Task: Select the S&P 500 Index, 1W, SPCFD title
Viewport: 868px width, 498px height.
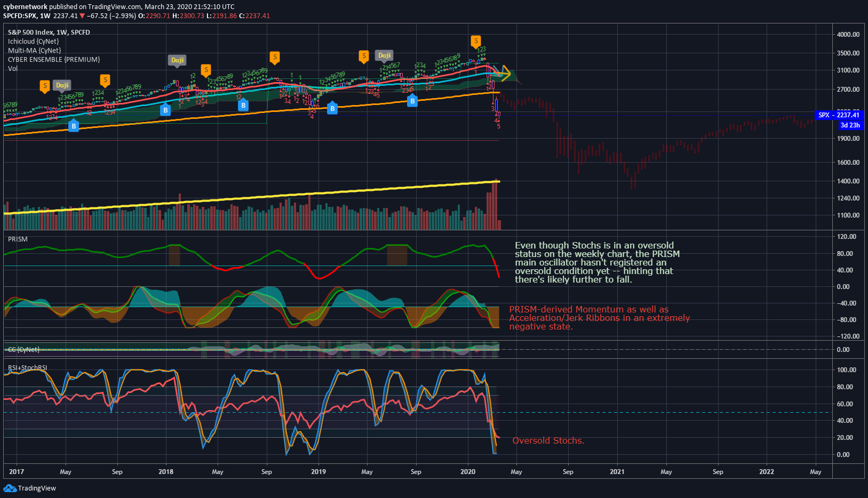Action: 49,33
